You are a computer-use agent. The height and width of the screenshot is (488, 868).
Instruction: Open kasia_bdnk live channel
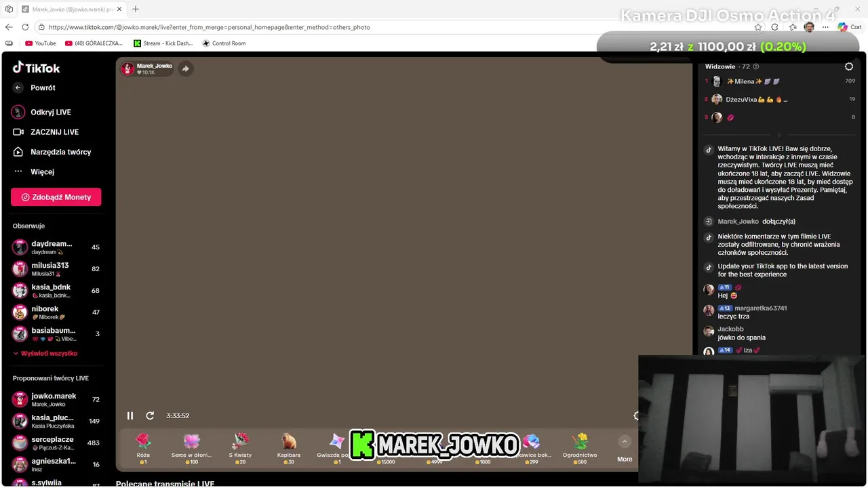tap(56, 291)
